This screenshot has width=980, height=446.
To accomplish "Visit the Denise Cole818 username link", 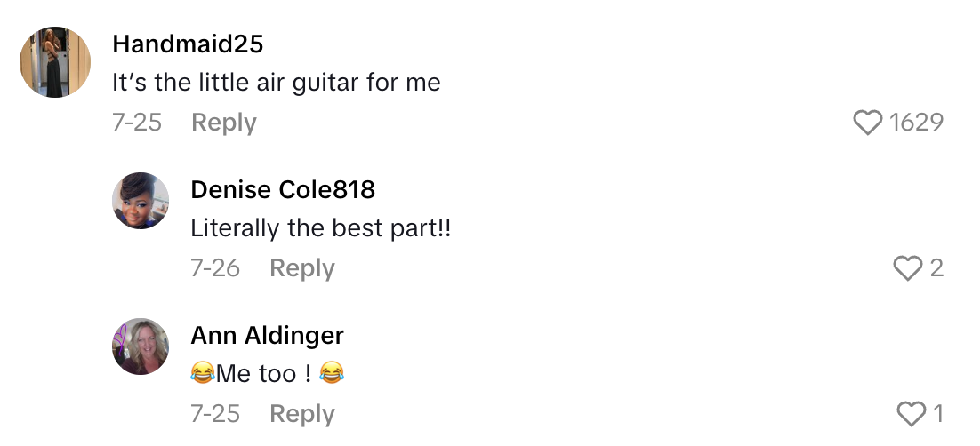I will 283,189.
